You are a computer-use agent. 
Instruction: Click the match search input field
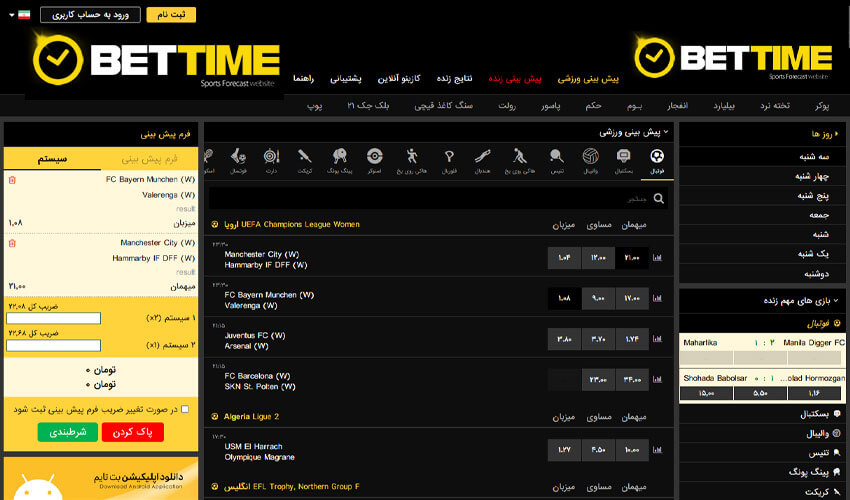point(438,198)
